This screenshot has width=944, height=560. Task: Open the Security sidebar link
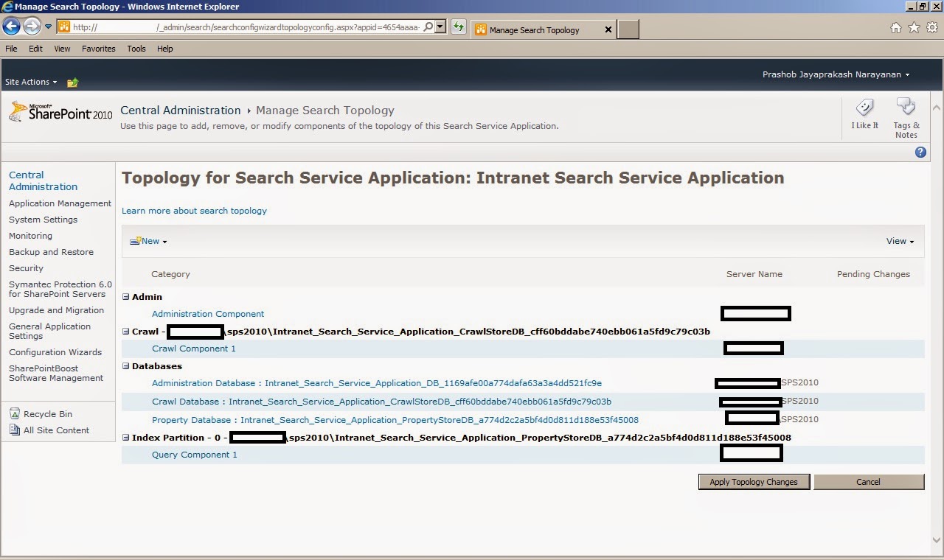[x=26, y=268]
